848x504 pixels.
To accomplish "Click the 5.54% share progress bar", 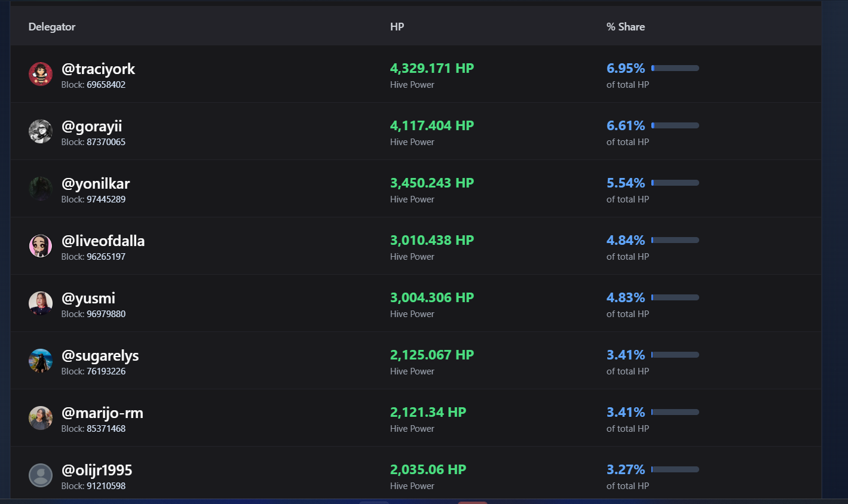I will point(675,183).
